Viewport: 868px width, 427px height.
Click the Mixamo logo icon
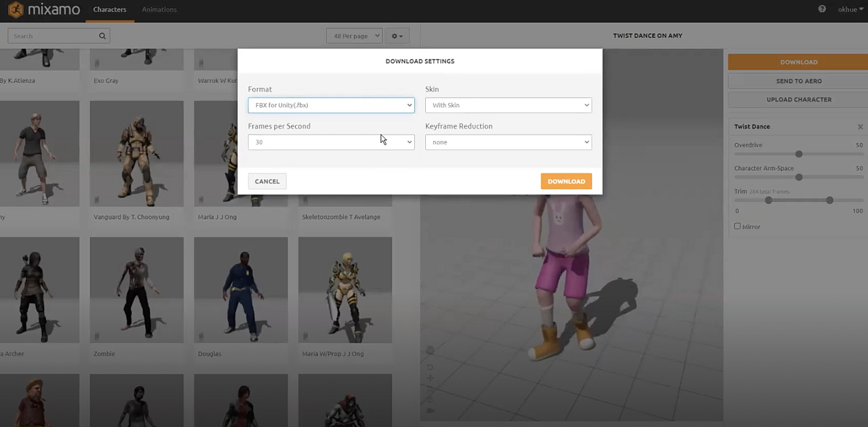[16, 10]
